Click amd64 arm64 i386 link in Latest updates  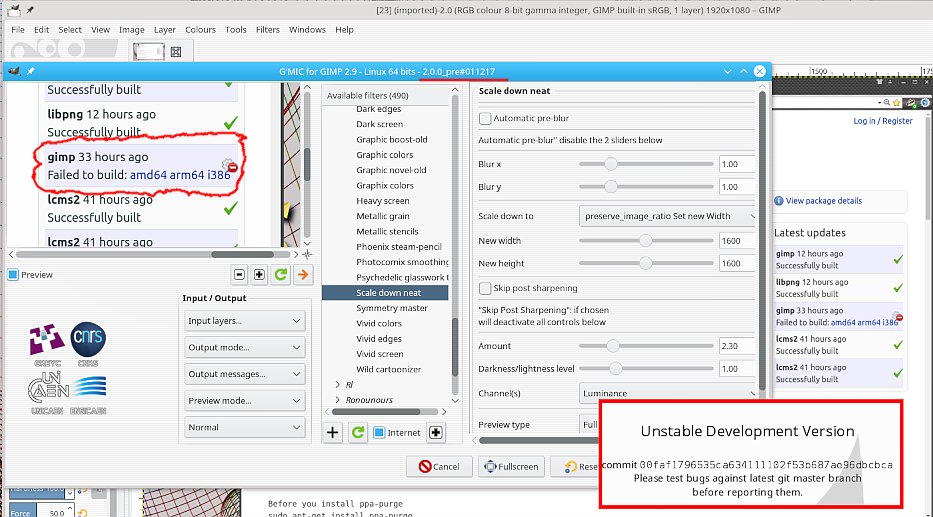(x=864, y=322)
